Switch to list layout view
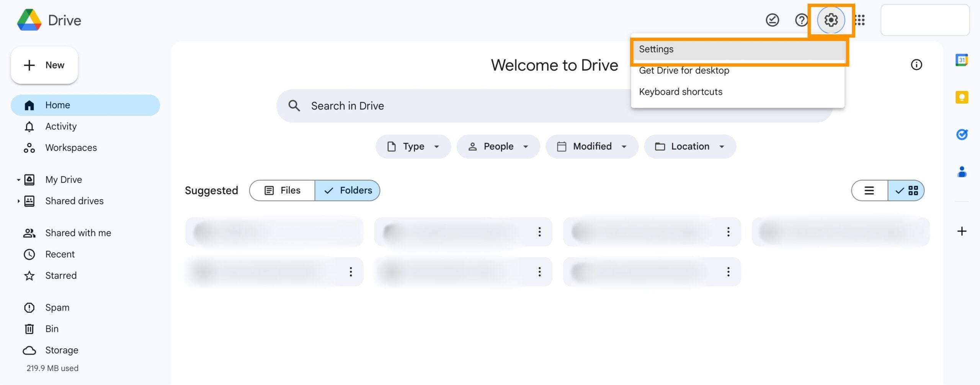The image size is (980, 385). (869, 190)
